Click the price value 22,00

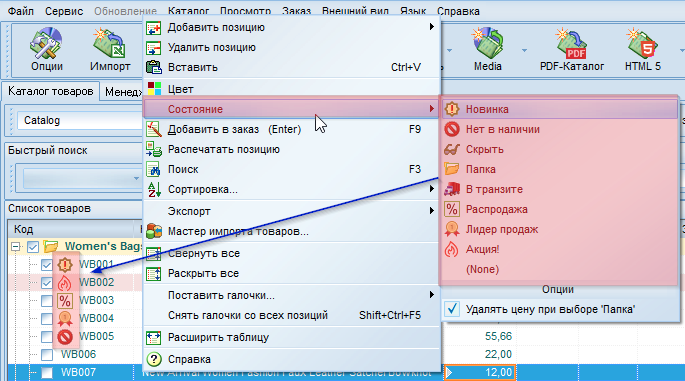(x=498, y=354)
